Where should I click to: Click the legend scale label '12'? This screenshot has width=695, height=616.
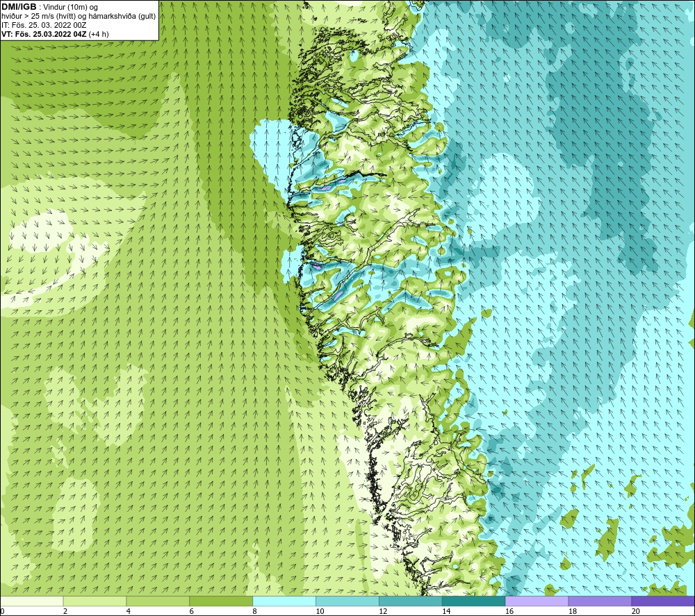point(383,611)
